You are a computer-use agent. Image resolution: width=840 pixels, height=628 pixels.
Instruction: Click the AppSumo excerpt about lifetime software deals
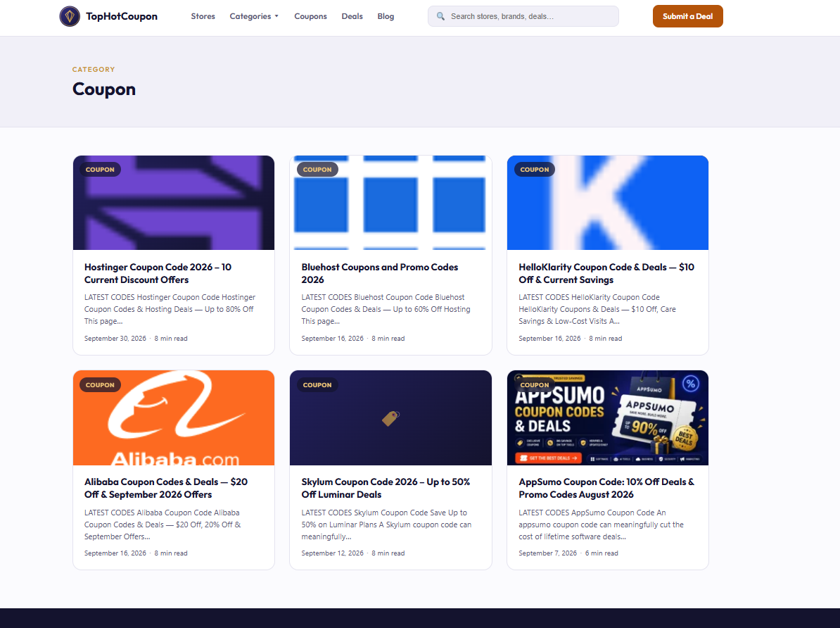[x=601, y=525]
